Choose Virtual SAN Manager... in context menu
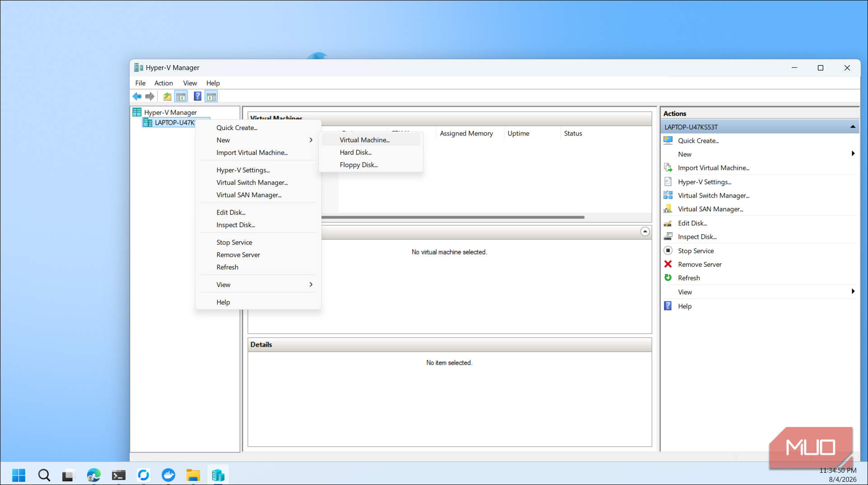Image resolution: width=868 pixels, height=485 pixels. coord(258,195)
